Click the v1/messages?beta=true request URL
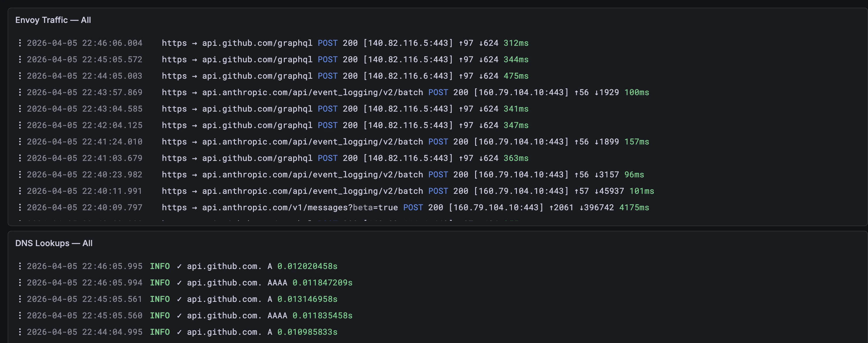The image size is (868, 343). [x=300, y=208]
